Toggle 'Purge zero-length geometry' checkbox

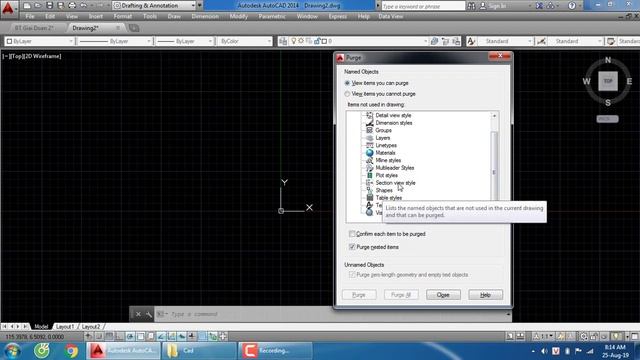(x=352, y=275)
